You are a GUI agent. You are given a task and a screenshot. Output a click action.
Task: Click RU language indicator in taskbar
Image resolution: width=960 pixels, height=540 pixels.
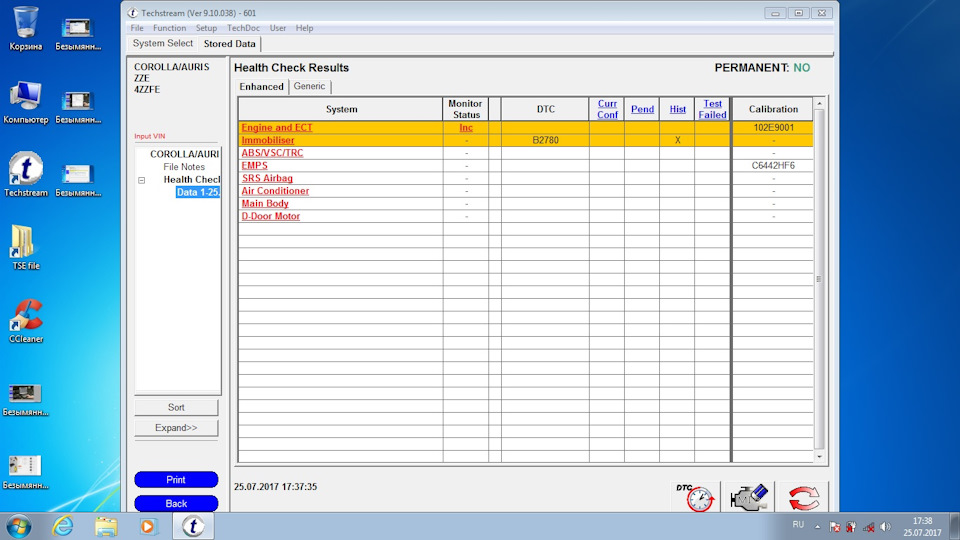(x=798, y=525)
